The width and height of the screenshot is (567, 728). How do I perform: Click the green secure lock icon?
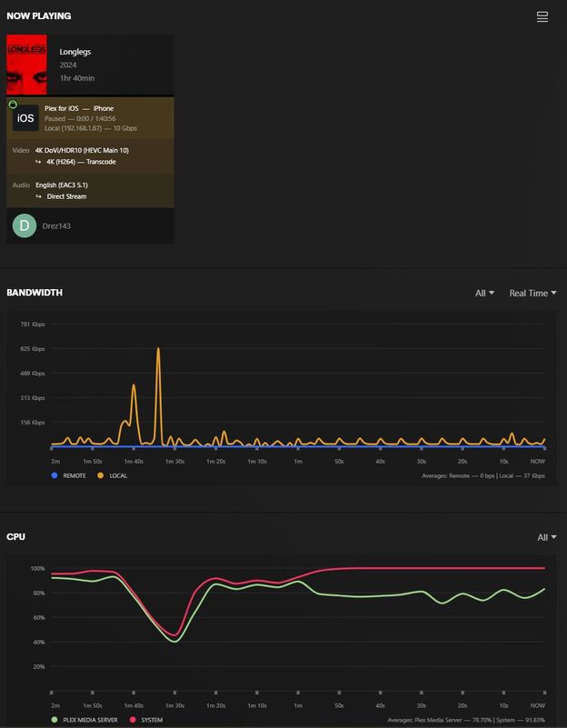coord(13,104)
